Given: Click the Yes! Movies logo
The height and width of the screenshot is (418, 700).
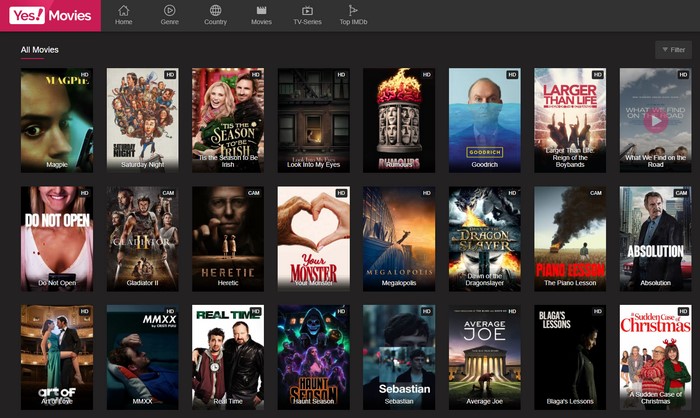Looking at the screenshot, I should (50, 16).
